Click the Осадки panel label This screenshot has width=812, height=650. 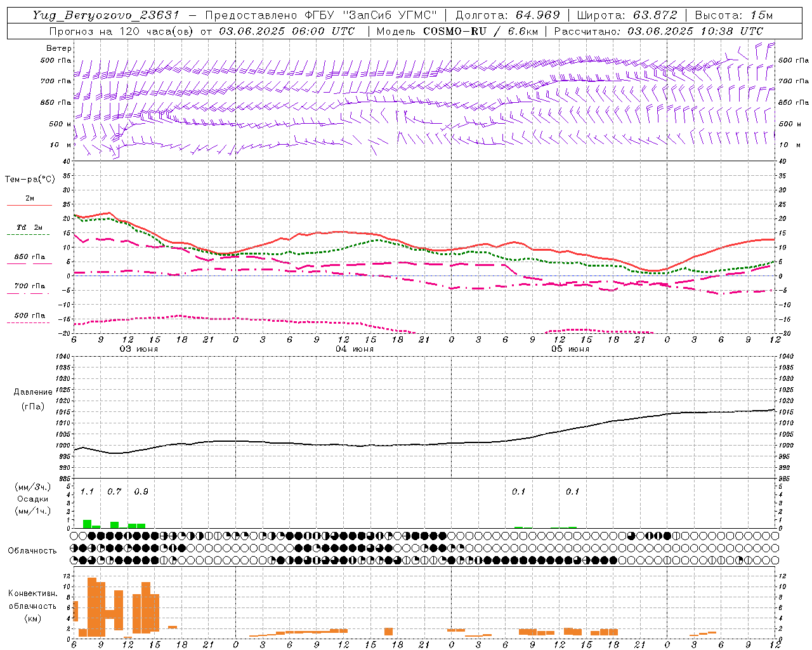pos(33,499)
